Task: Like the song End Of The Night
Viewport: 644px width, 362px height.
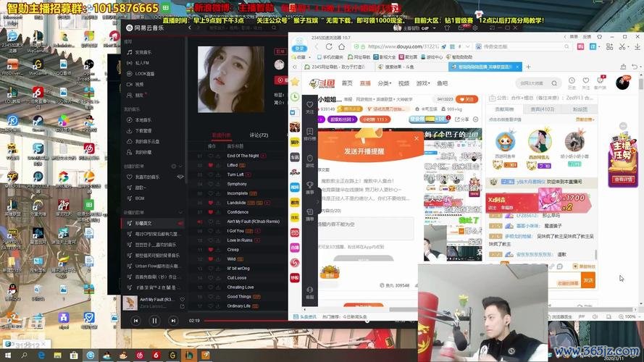Action: click(211, 156)
